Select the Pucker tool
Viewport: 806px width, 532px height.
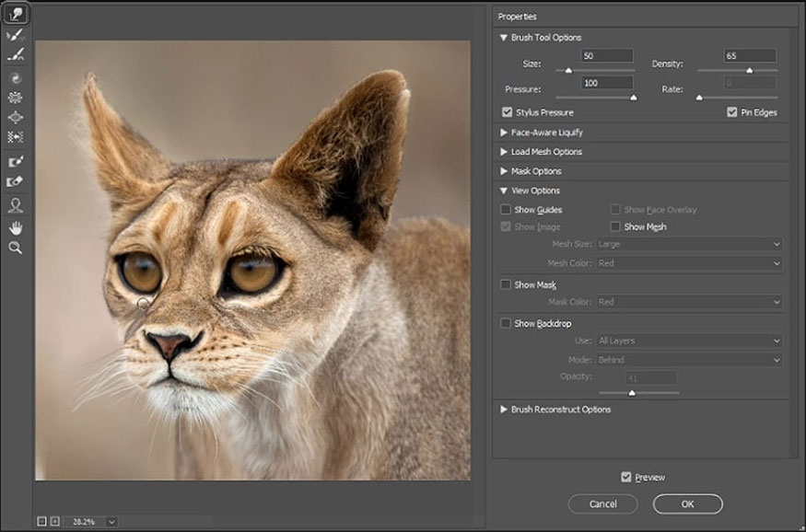click(15, 98)
